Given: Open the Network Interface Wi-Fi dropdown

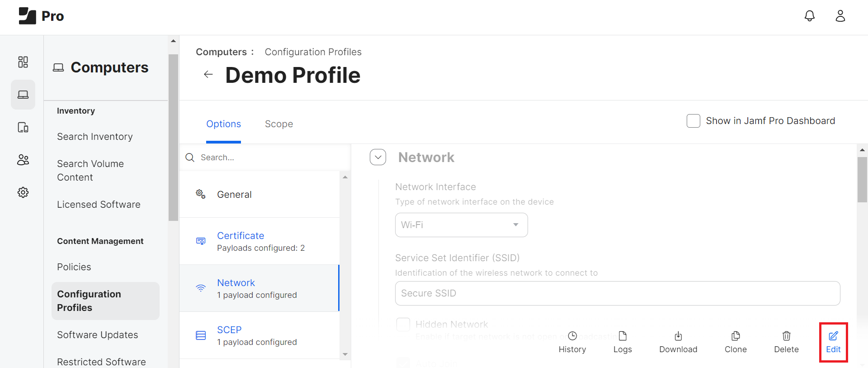Looking at the screenshot, I should tap(462, 225).
